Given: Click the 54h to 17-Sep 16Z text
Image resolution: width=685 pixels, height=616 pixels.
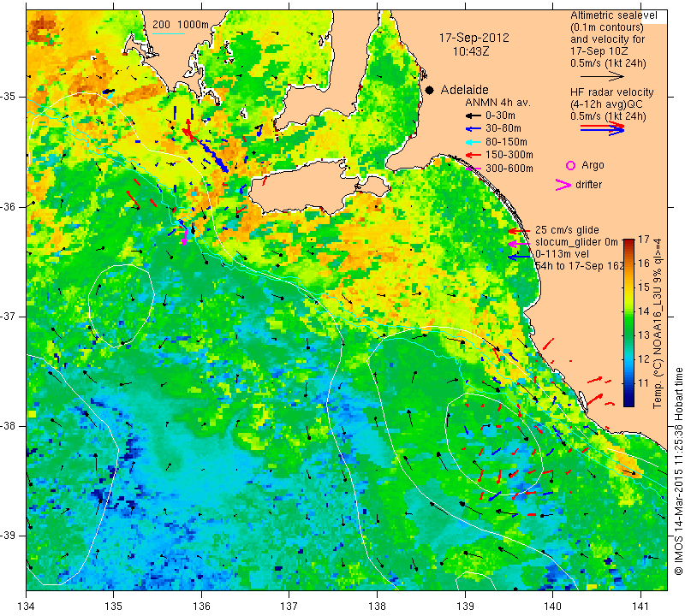Looking at the screenshot, I should coord(580,266).
